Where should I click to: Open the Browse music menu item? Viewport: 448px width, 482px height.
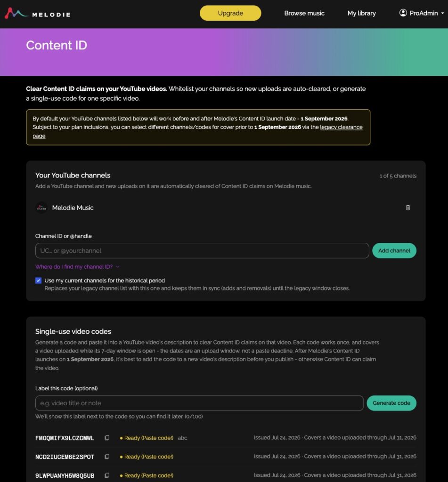coord(304,13)
